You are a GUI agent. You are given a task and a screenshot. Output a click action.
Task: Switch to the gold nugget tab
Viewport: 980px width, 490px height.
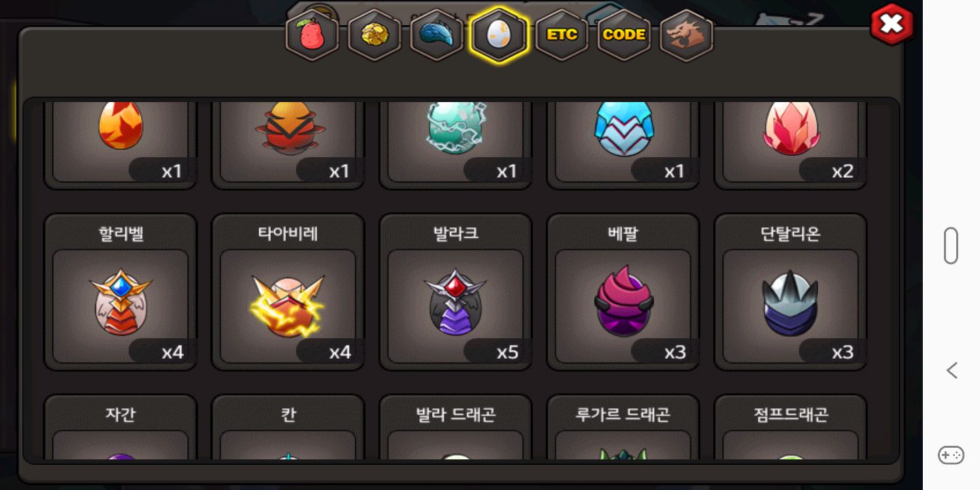pyautogui.click(x=374, y=35)
